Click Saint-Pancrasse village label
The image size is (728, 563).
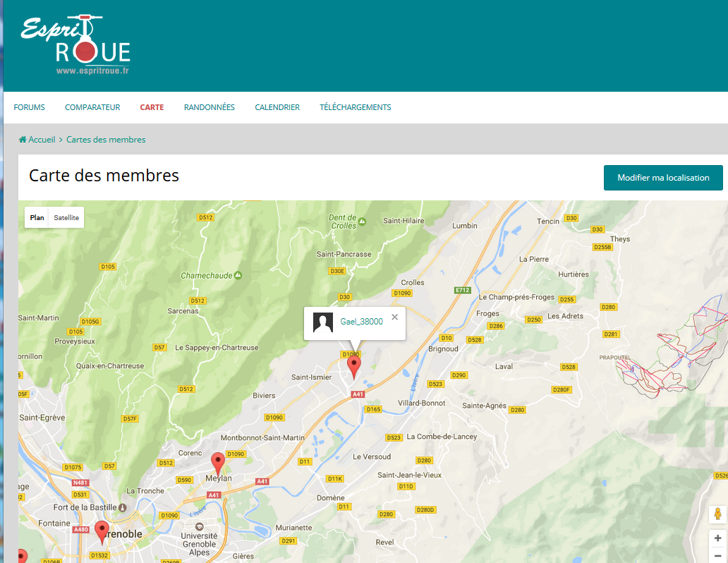click(x=344, y=254)
